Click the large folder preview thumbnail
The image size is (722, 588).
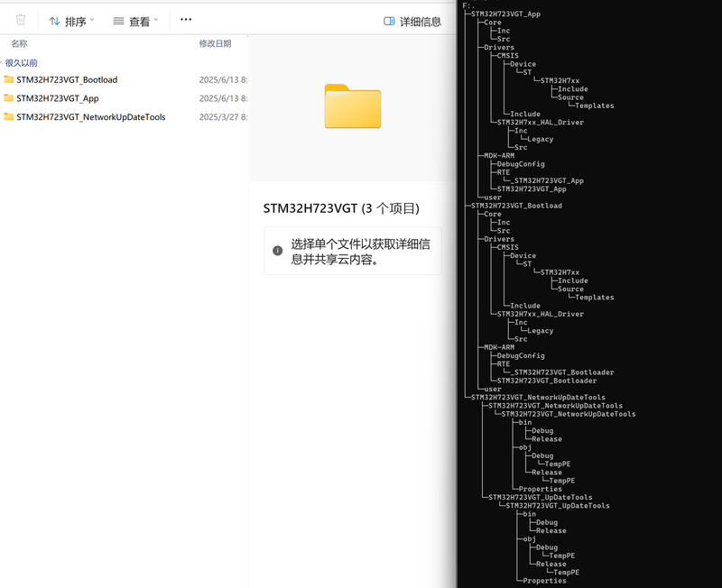coord(353,106)
